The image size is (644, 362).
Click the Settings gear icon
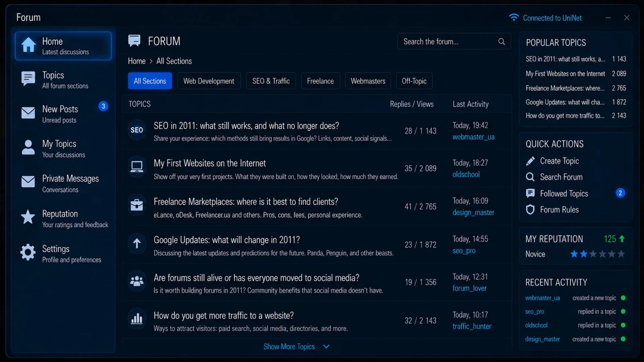tap(28, 252)
